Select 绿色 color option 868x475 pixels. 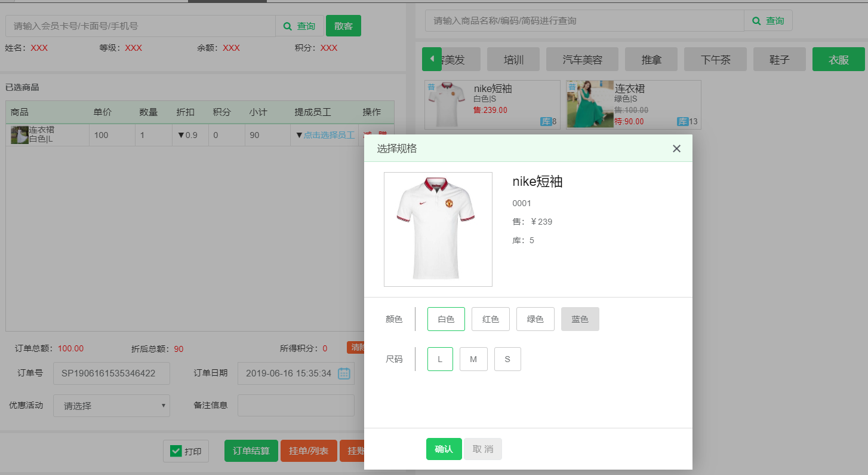tap(535, 319)
